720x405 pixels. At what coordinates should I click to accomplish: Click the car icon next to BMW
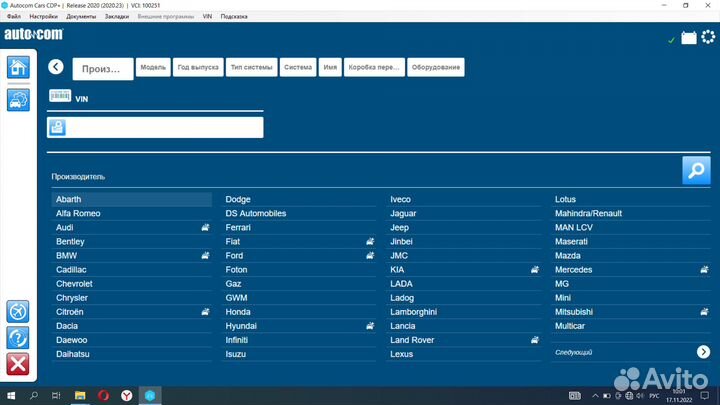(x=205, y=255)
